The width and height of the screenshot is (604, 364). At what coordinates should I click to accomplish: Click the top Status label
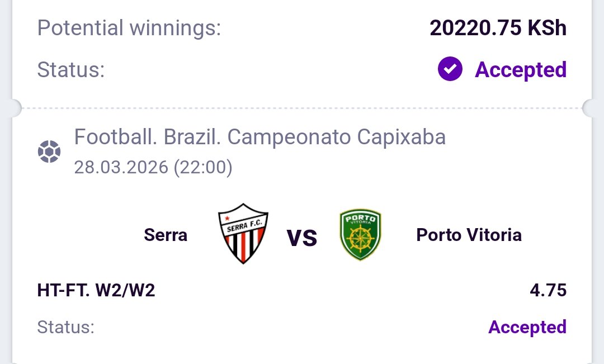pos(71,70)
